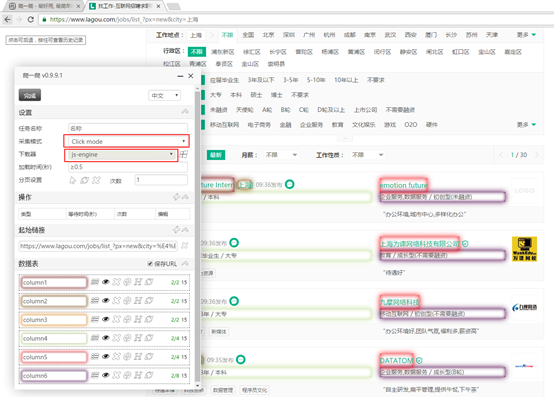
Task: Delete column2 with its X icon
Action: click(116, 301)
